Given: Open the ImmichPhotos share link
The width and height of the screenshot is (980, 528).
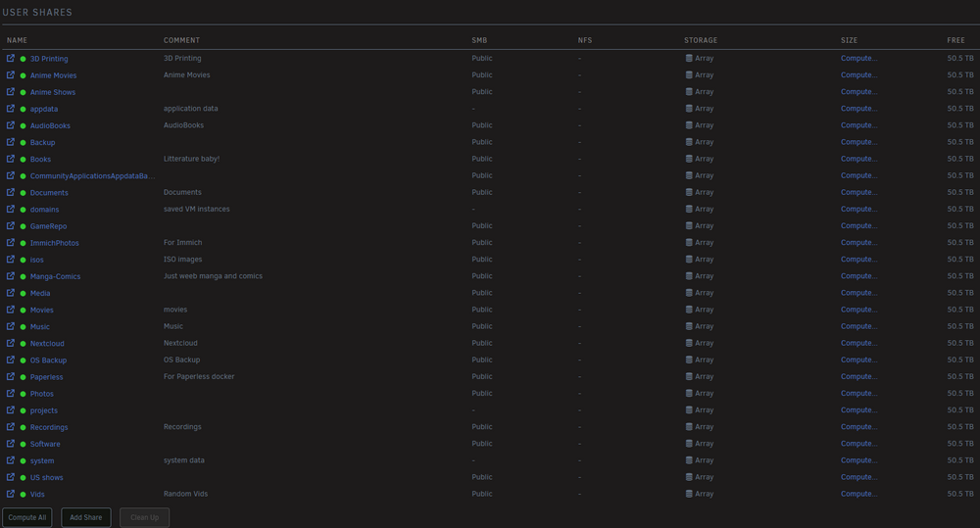Looking at the screenshot, I should tap(54, 243).
